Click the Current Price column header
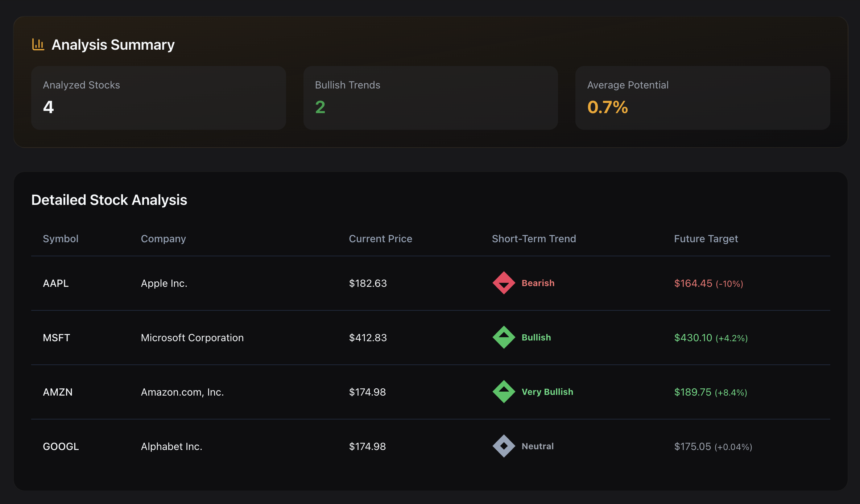Screen dimensions: 860x504 click(380, 239)
